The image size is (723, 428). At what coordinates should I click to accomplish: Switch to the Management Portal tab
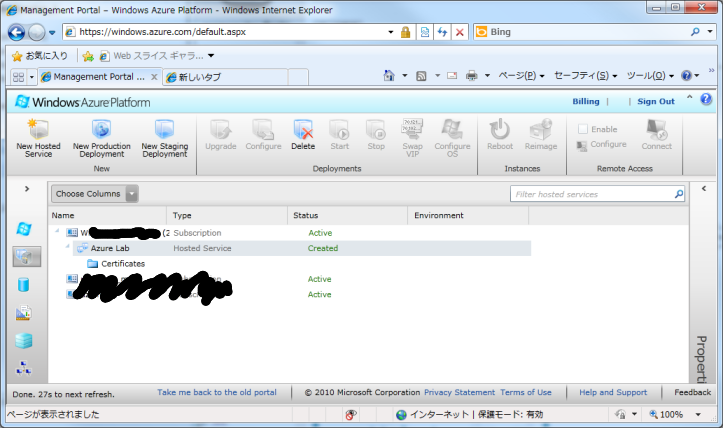(99, 77)
